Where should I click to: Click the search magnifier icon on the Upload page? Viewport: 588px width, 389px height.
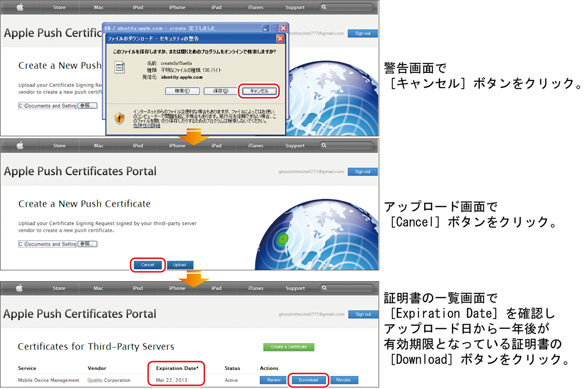pos(323,146)
